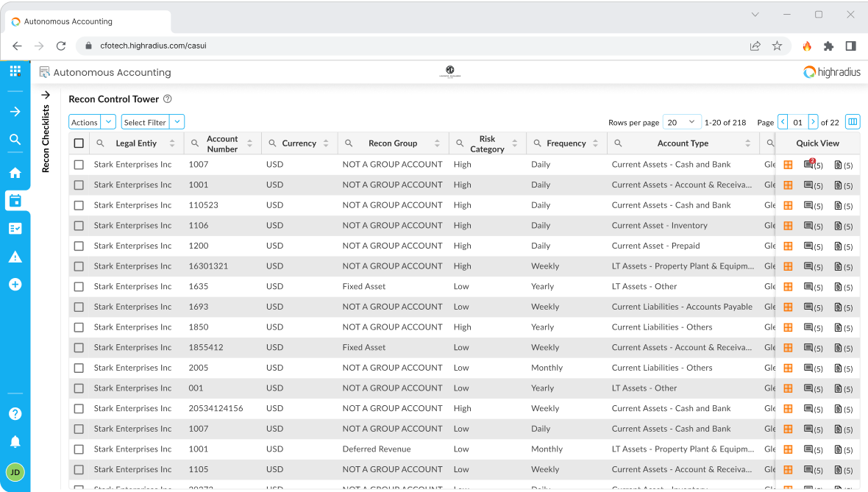Click the Account Type column header

point(683,143)
